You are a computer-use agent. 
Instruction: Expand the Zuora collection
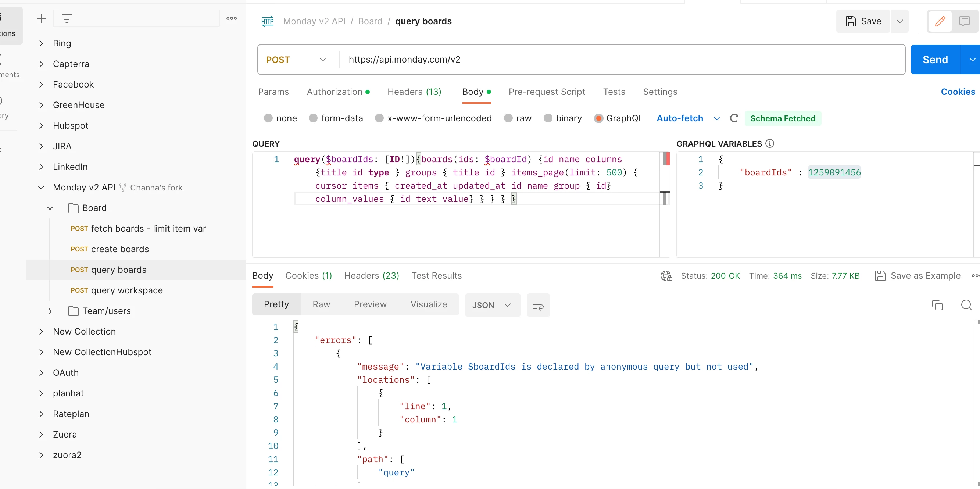(41, 435)
